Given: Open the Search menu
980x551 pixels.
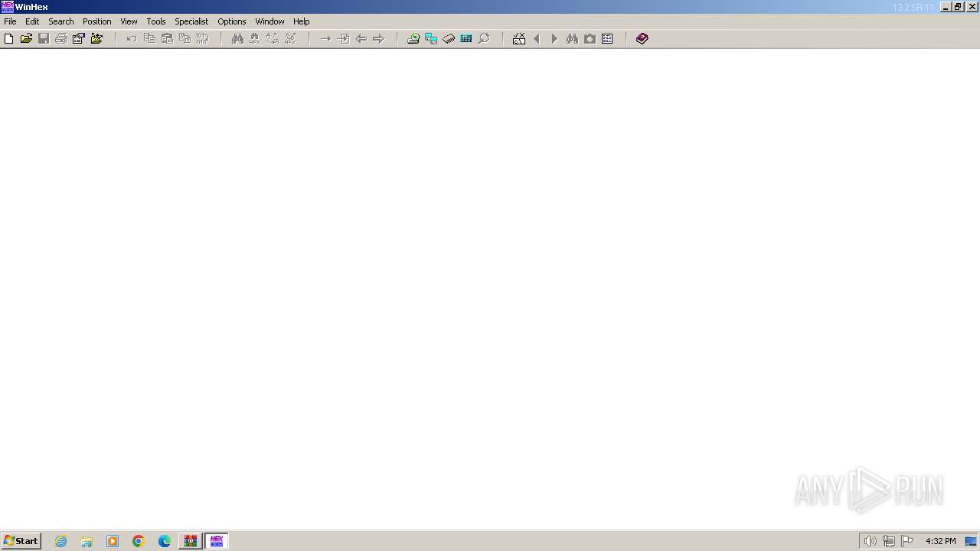Looking at the screenshot, I should click(61, 21).
